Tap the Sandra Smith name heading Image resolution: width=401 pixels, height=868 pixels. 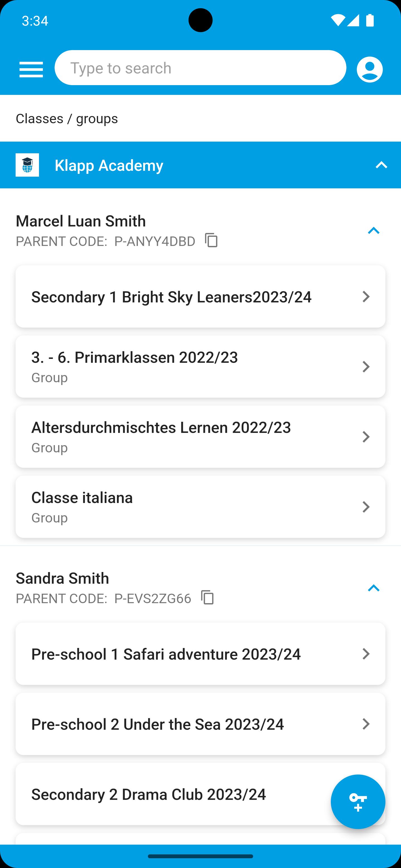click(62, 578)
